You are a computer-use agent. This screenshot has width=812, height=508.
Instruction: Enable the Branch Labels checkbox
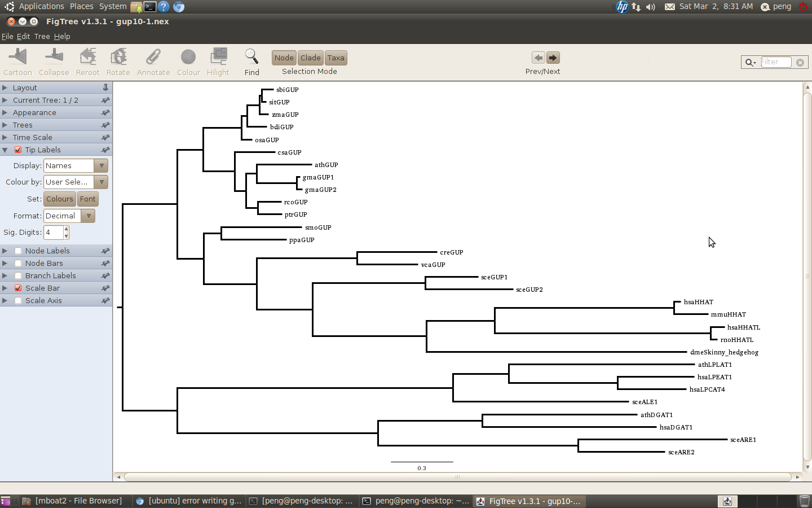[18, 276]
